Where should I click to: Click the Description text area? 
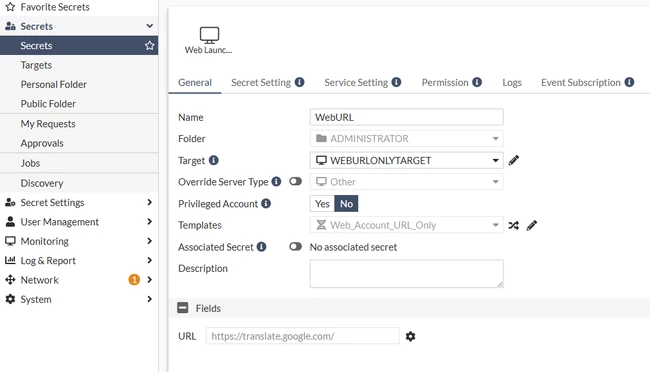point(407,274)
